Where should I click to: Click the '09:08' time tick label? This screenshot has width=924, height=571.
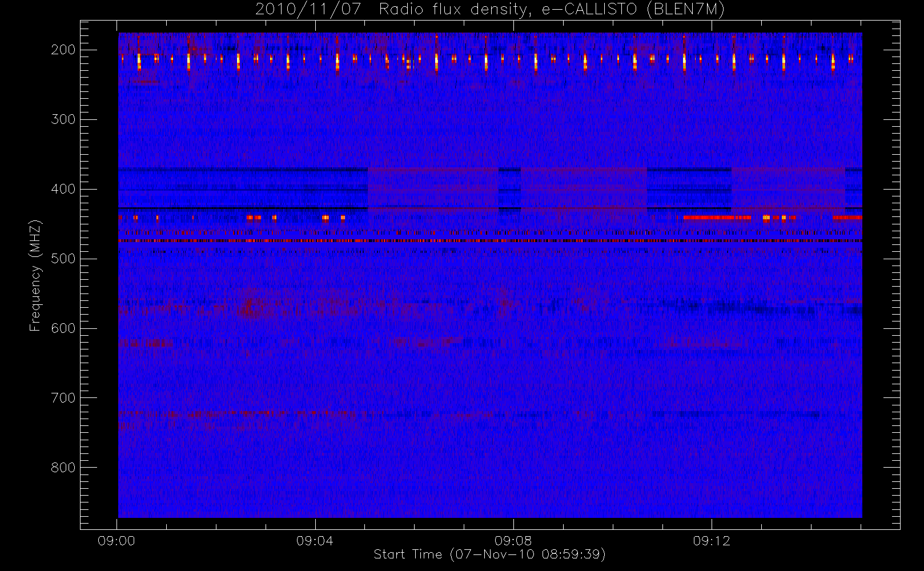click(x=513, y=541)
